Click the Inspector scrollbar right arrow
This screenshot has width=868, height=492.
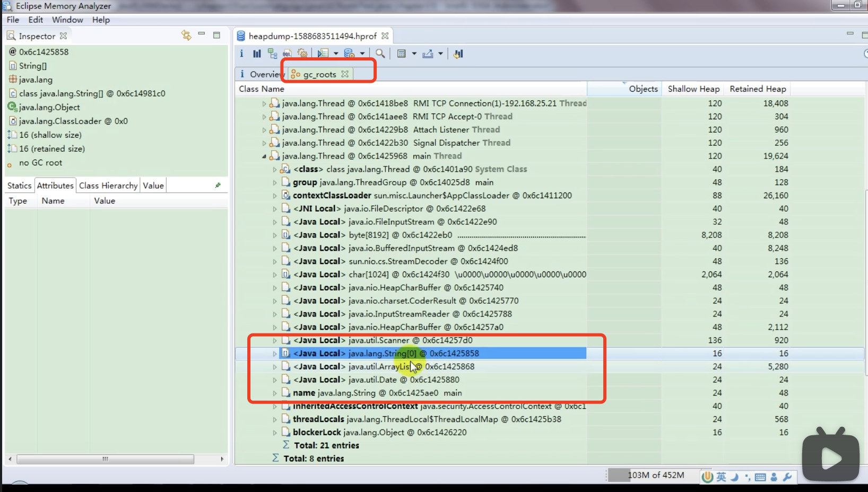click(222, 459)
